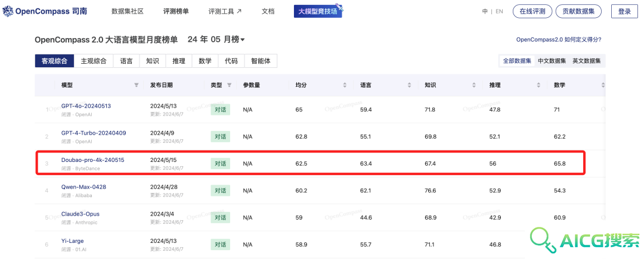
Task: Open the filter icon in 模型 column header
Action: coord(137,85)
